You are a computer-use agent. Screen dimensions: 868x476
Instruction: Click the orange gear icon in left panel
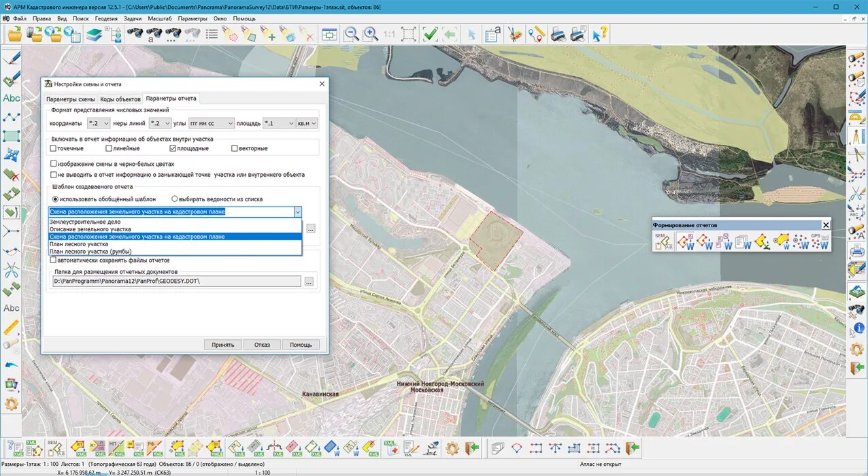point(11,404)
